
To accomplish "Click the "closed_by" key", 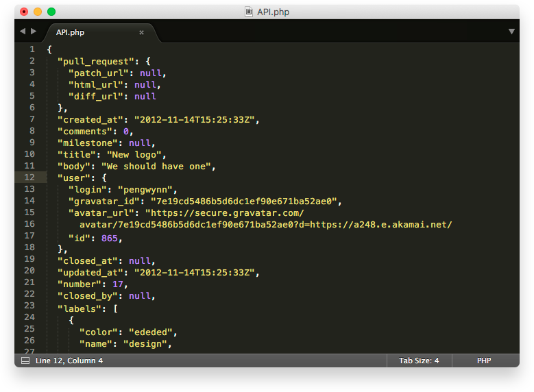I will point(87,295).
